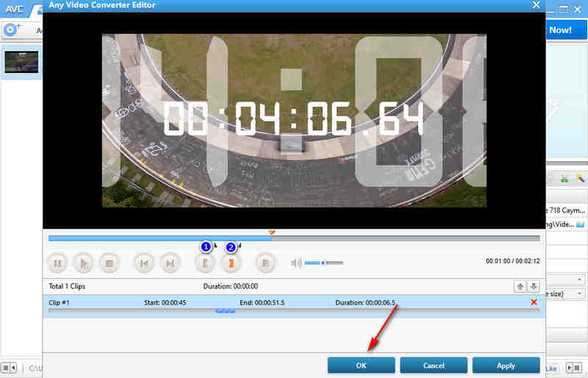Click the 00:01:00 / 00:02:12 time readout
The width and height of the screenshot is (588, 378).
click(512, 261)
